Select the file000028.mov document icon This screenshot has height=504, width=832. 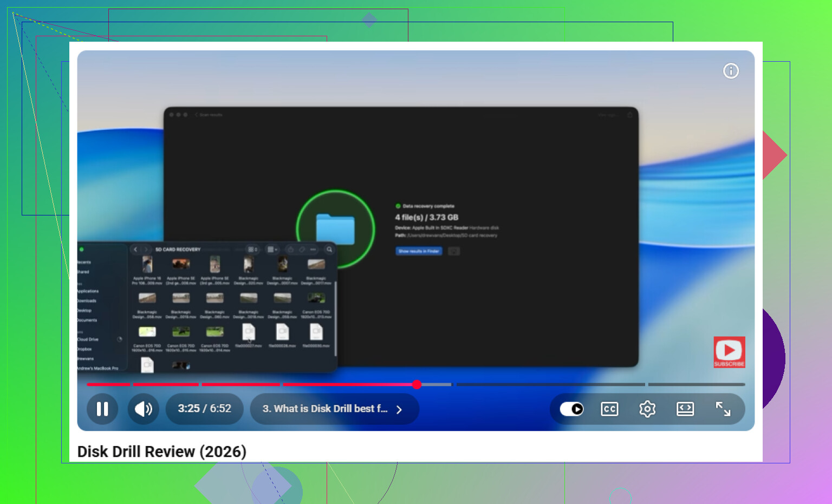pyautogui.click(x=282, y=332)
